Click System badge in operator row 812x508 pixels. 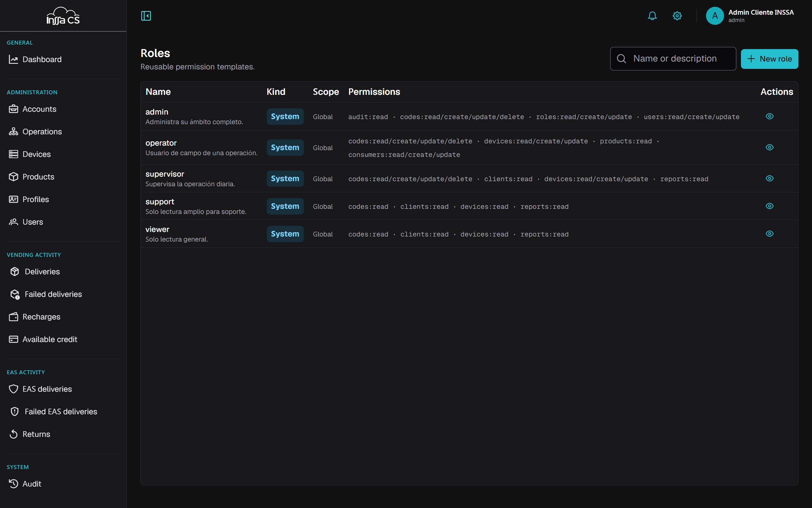[285, 148]
